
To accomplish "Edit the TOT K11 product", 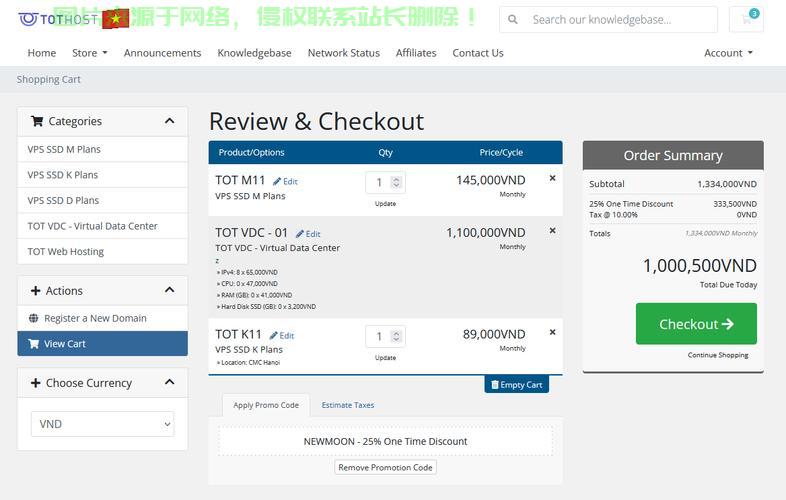I will (x=282, y=336).
